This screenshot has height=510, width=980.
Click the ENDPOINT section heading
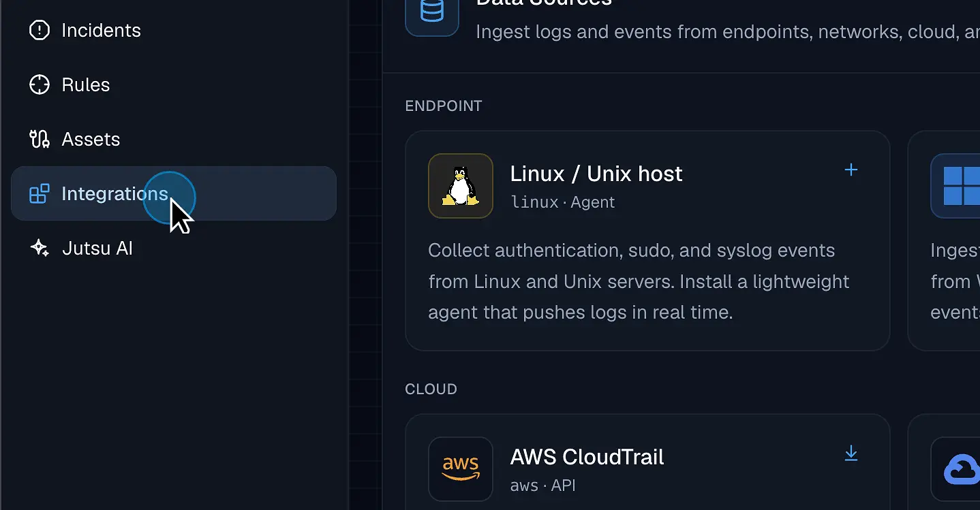click(444, 106)
